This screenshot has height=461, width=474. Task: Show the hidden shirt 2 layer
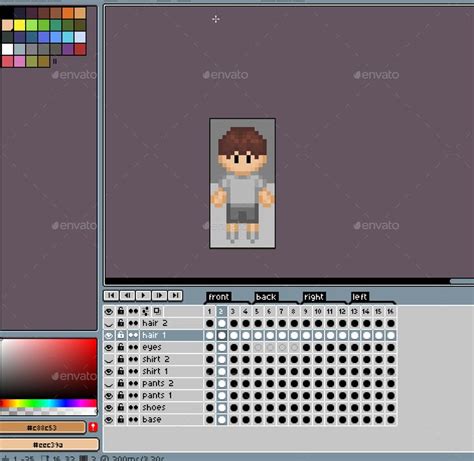click(109, 359)
